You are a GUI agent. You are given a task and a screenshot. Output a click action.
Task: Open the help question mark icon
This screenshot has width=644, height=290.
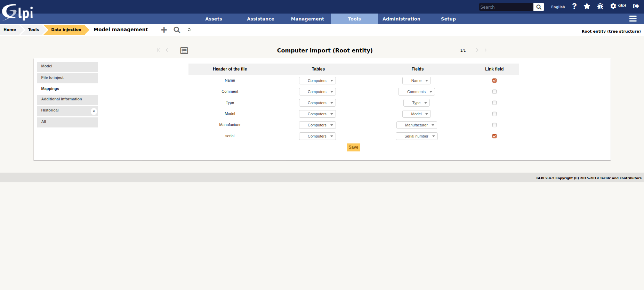click(x=574, y=6)
